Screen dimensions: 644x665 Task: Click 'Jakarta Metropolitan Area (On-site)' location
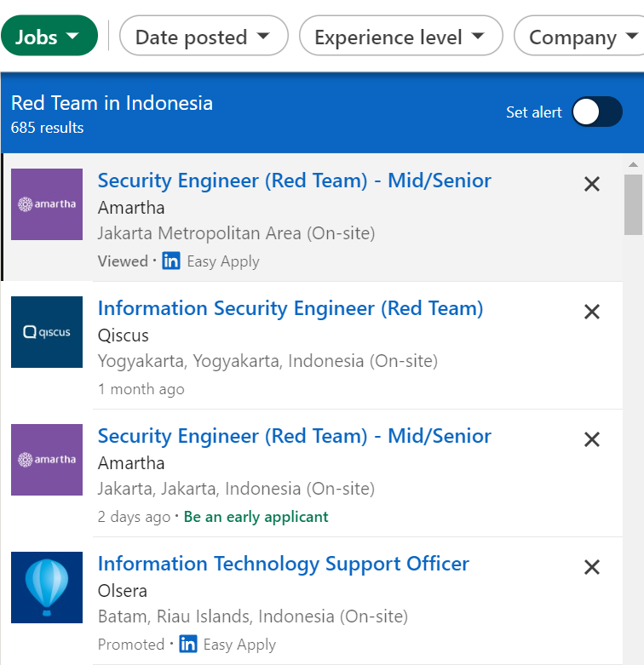coord(236,233)
